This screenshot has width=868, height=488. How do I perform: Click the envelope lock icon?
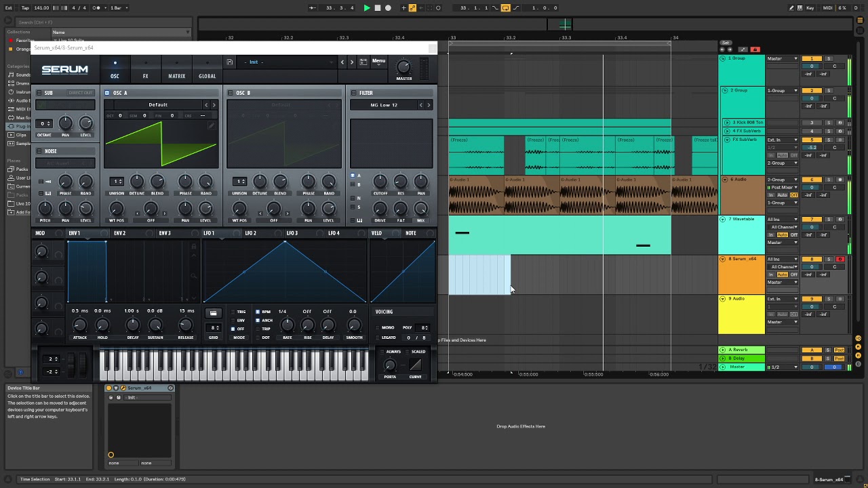[194, 247]
